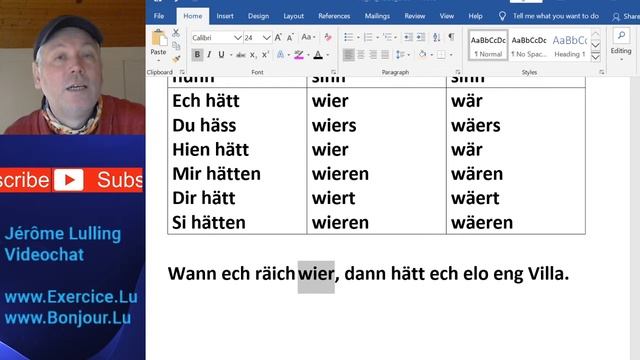Expand highlight color dropdown arrow
The height and width of the screenshot is (360, 640).
pyautogui.click(x=308, y=55)
